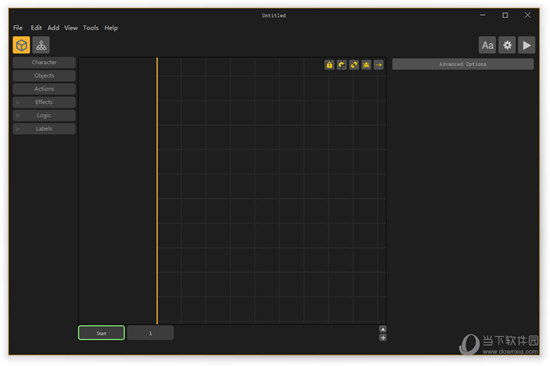Open the Actions category
The width and height of the screenshot is (550, 366).
click(44, 89)
